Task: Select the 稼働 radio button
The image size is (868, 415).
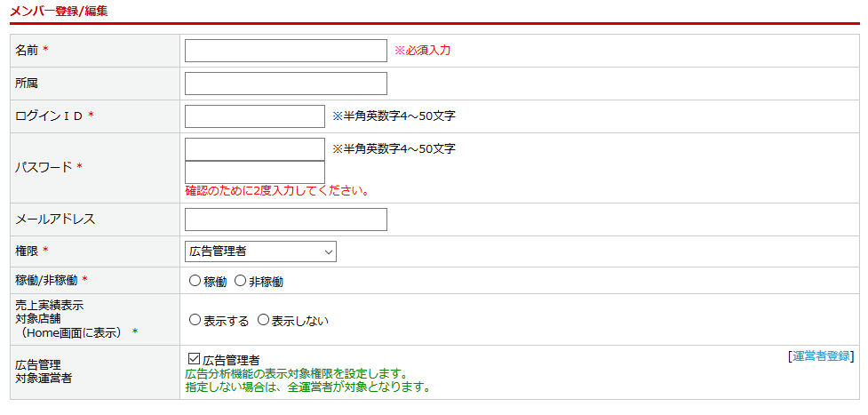Action: point(195,281)
